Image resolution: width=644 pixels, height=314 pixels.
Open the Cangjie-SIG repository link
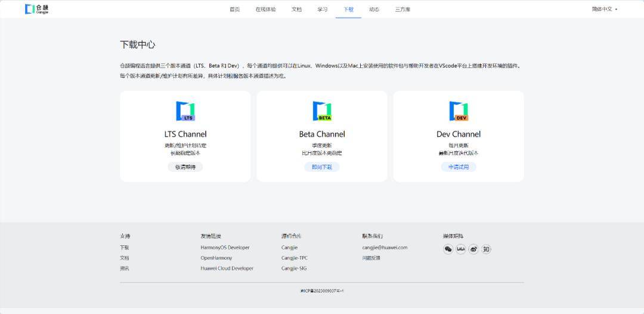[294, 269]
